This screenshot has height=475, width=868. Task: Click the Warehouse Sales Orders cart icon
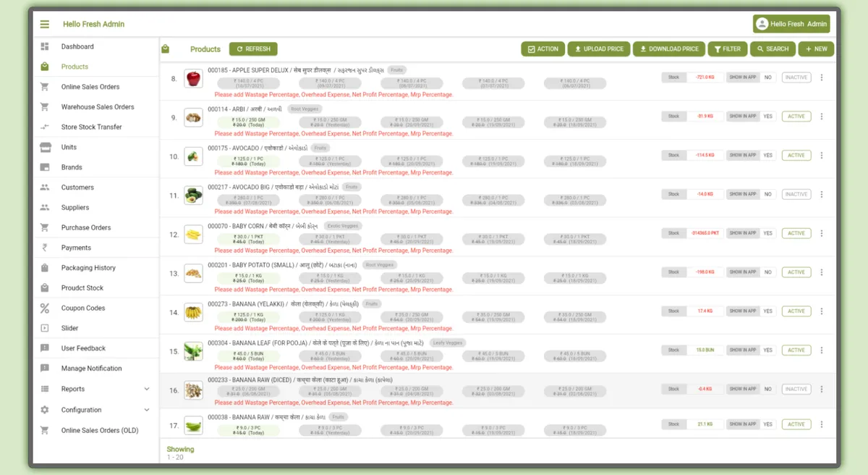pos(45,106)
